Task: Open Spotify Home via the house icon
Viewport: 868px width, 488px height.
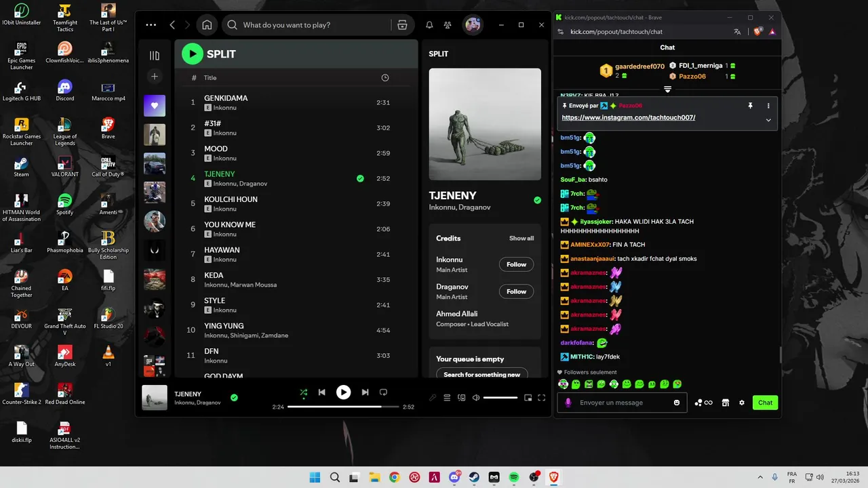Action: [207, 25]
